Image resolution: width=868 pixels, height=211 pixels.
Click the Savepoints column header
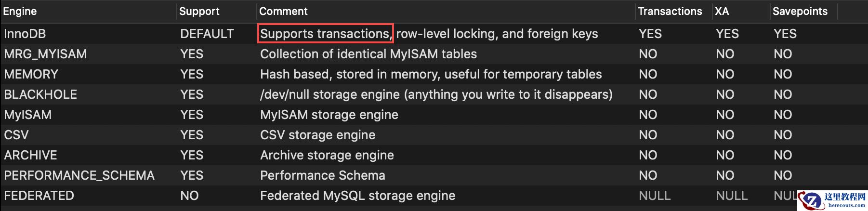click(x=800, y=11)
